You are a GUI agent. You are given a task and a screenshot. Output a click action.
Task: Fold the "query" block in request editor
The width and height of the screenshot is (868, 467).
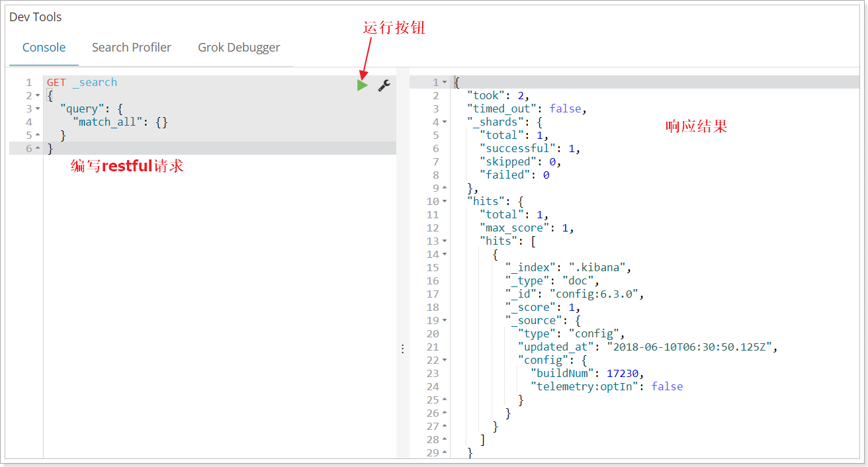[x=38, y=109]
